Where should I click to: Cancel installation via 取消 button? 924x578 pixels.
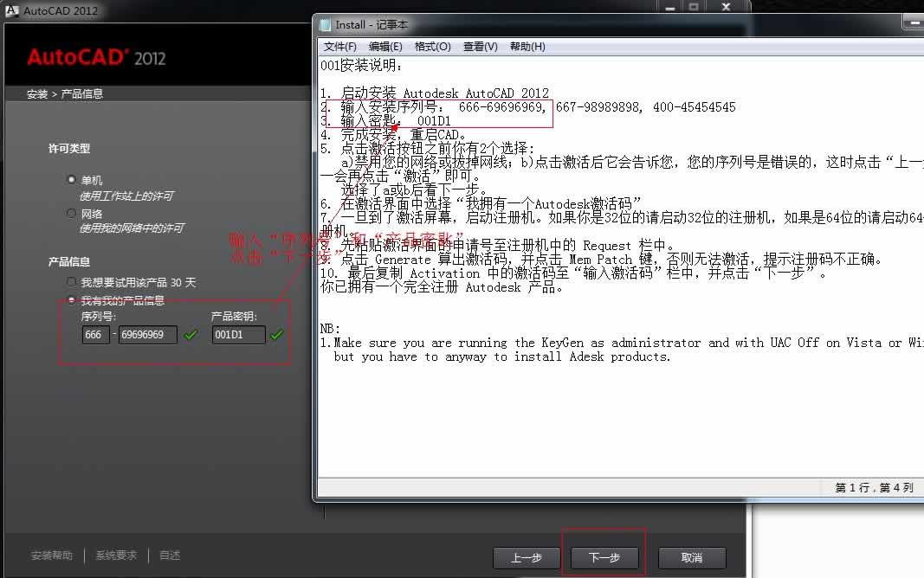coord(691,558)
